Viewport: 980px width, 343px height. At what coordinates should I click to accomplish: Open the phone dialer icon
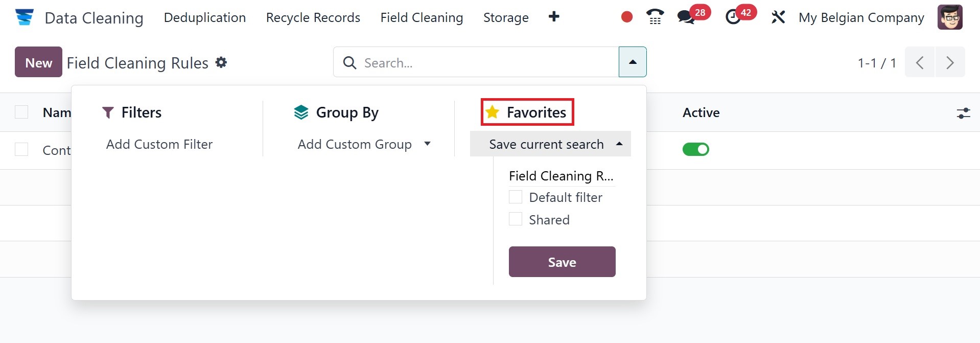click(x=655, y=17)
